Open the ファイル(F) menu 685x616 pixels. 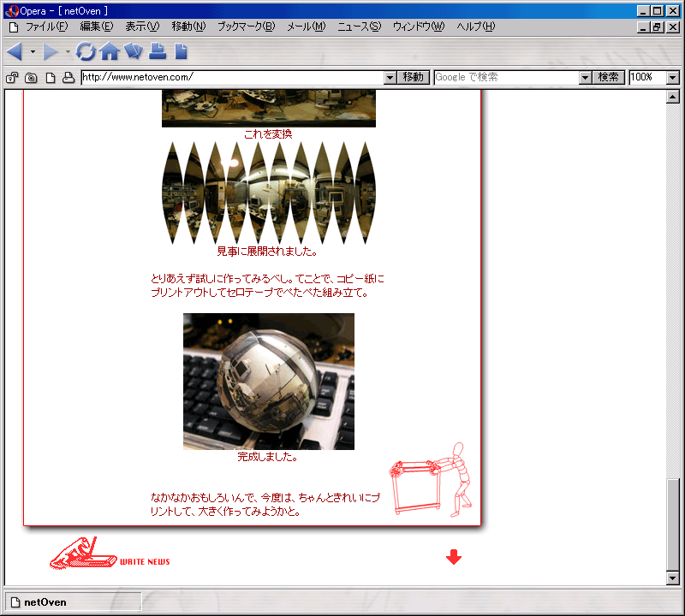(x=47, y=27)
